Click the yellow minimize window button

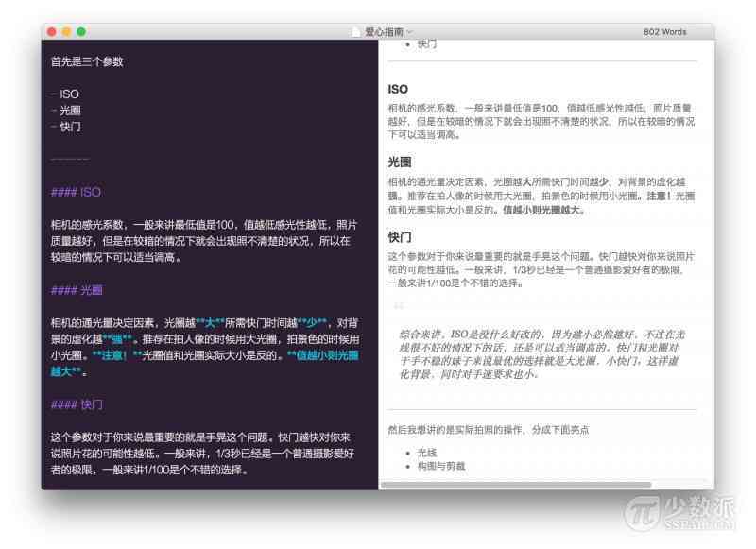(x=66, y=32)
